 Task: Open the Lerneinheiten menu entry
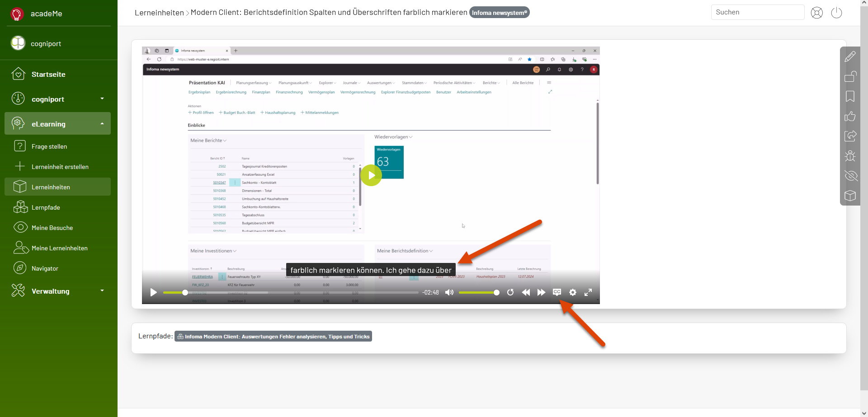57,187
